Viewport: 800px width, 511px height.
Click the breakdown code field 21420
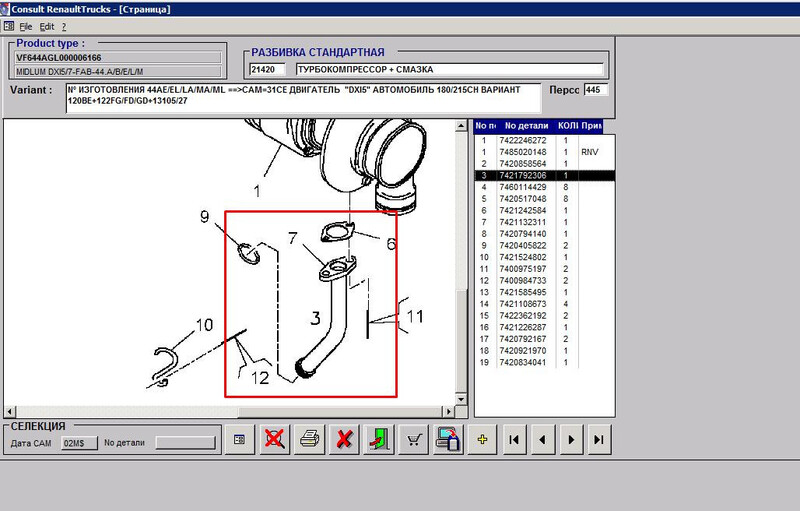tap(267, 69)
